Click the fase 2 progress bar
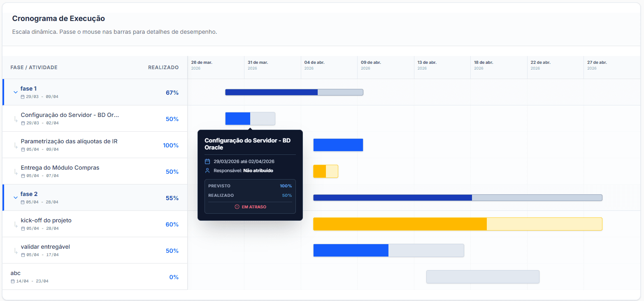Screen dimensions: 644x301 pos(458,198)
